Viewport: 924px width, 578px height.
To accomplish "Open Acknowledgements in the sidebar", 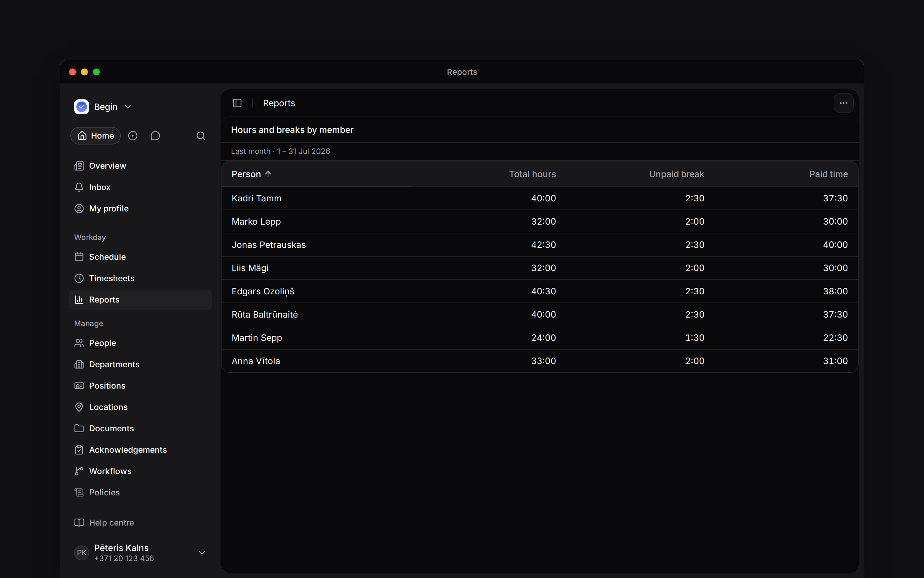I will 141,450.
